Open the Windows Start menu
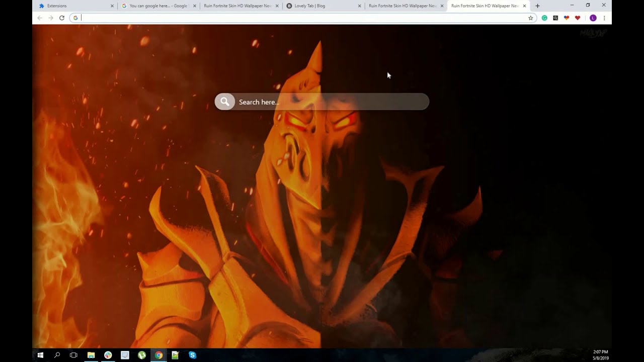 (x=40, y=355)
